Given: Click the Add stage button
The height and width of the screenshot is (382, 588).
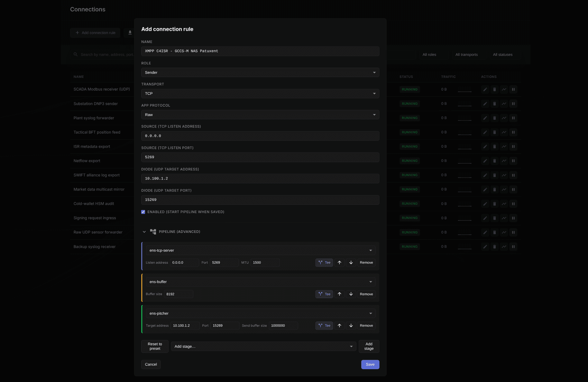Looking at the screenshot, I should tap(369, 346).
